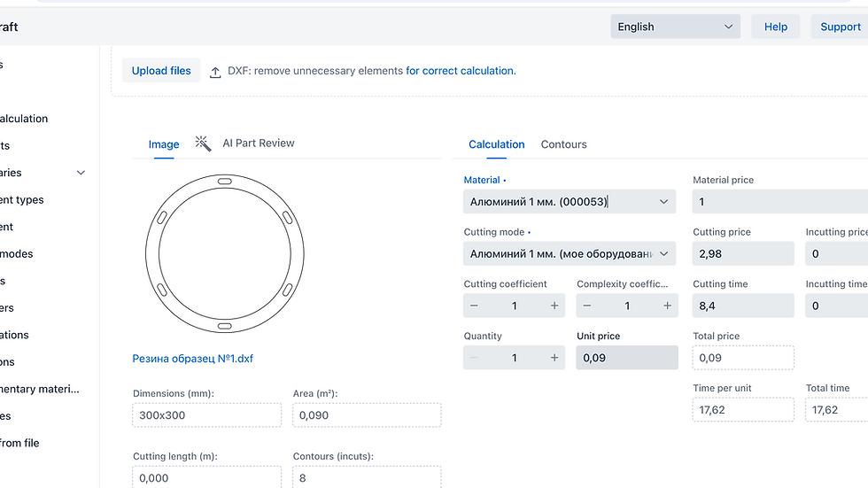Increase complexity coefficient with plus
This screenshot has width=868, height=488.
tap(667, 306)
